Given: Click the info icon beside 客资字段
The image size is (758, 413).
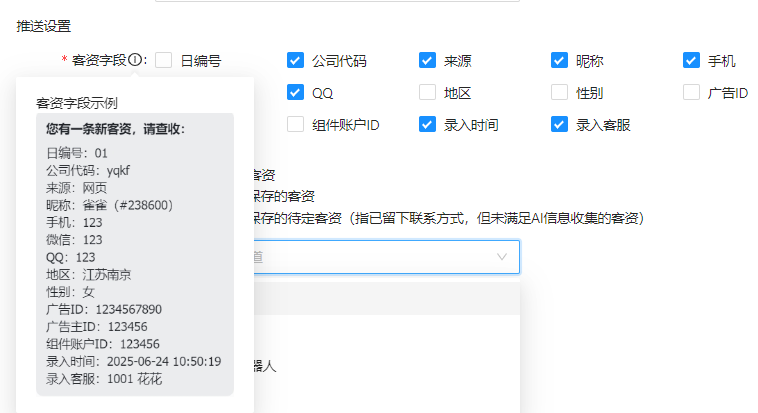Looking at the screenshot, I should tap(135, 60).
